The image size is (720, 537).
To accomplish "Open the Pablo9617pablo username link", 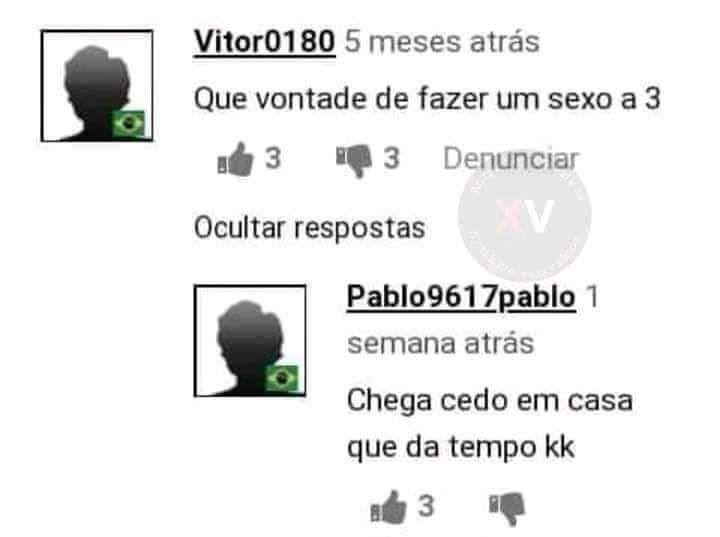I will pyautogui.click(x=461, y=297).
